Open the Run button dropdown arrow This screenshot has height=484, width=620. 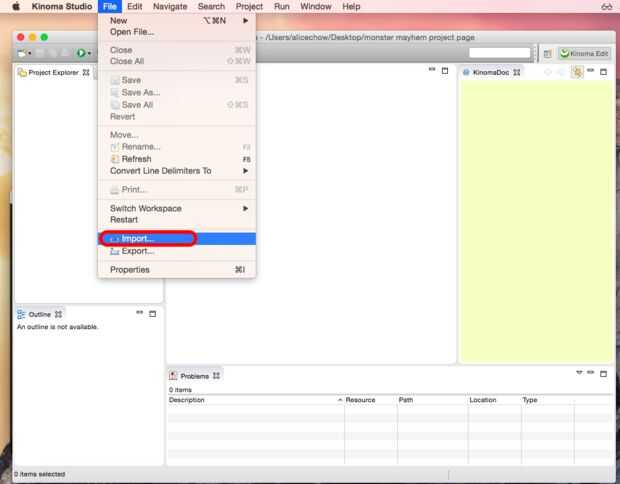(89, 53)
